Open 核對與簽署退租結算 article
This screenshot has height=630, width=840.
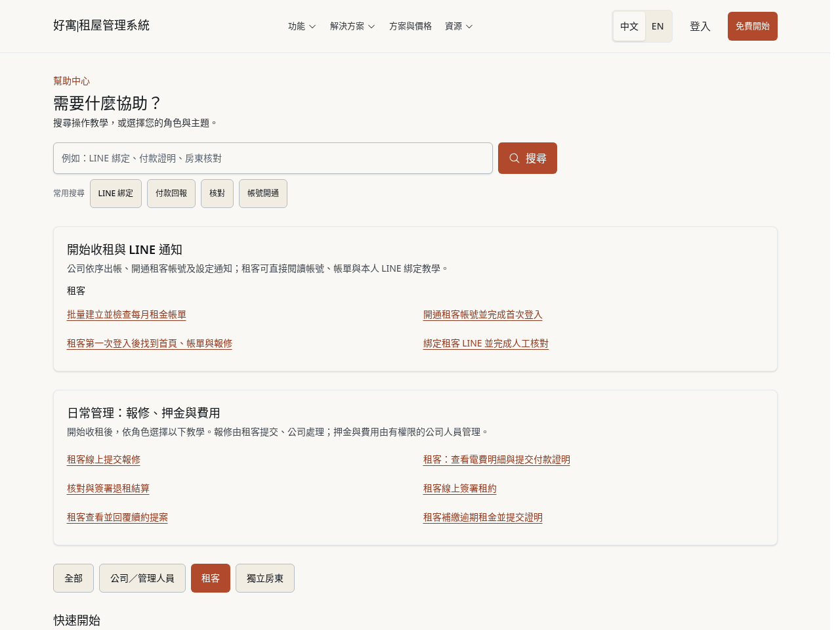[x=108, y=489]
